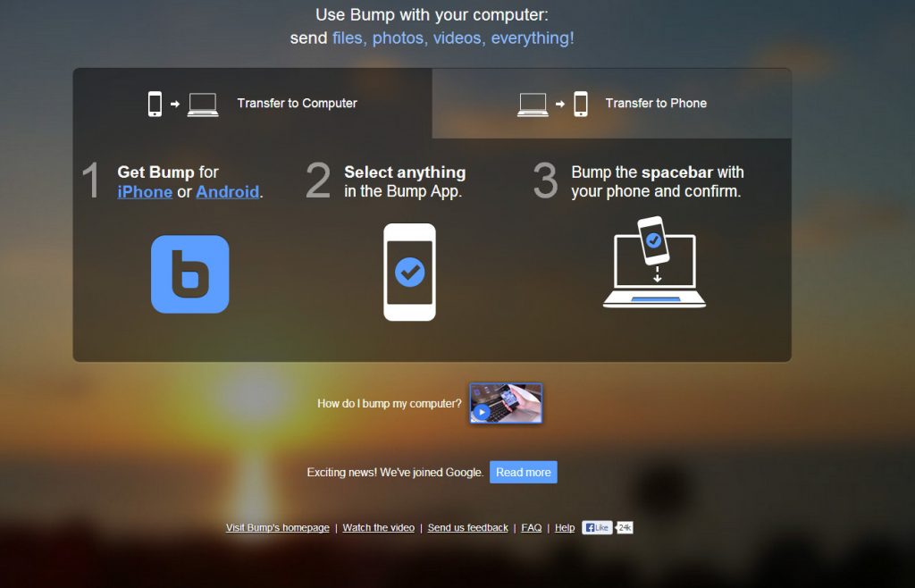Switch to the Transfer to Phone tab
The height and width of the screenshot is (588, 915).
point(656,104)
